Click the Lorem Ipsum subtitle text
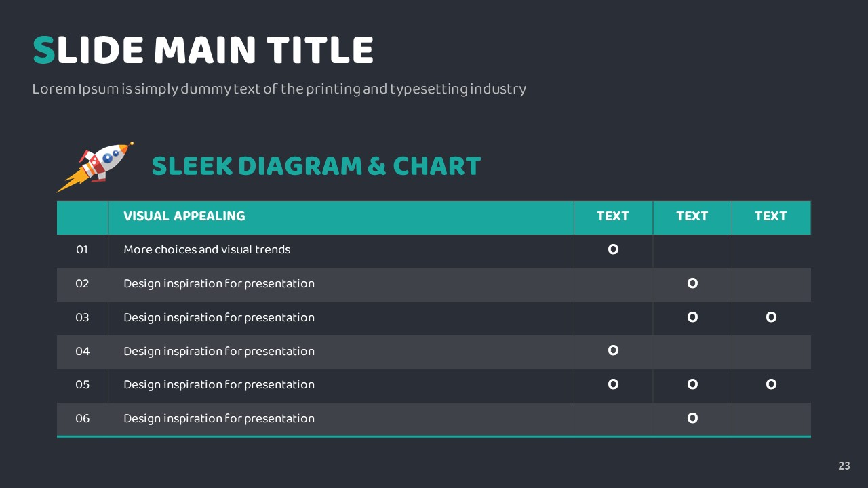Viewport: 868px width, 488px height. pyautogui.click(x=279, y=89)
